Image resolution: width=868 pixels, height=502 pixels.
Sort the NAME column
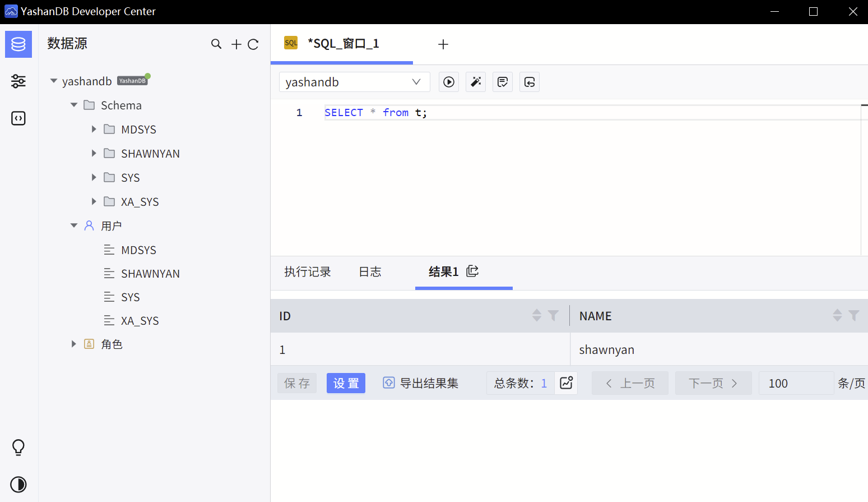point(837,316)
